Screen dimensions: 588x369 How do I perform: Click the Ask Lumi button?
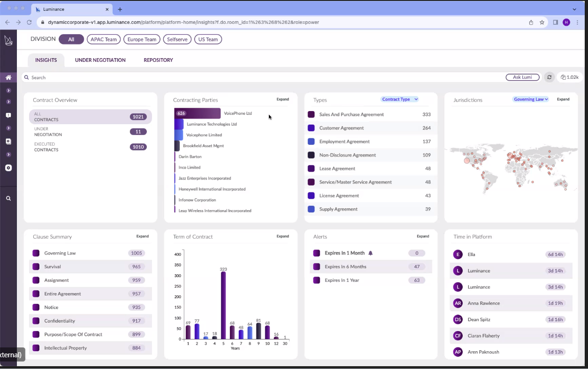[x=522, y=77]
